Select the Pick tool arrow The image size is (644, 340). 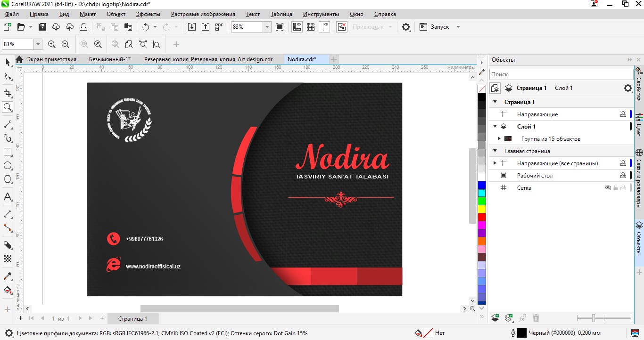tap(8, 62)
